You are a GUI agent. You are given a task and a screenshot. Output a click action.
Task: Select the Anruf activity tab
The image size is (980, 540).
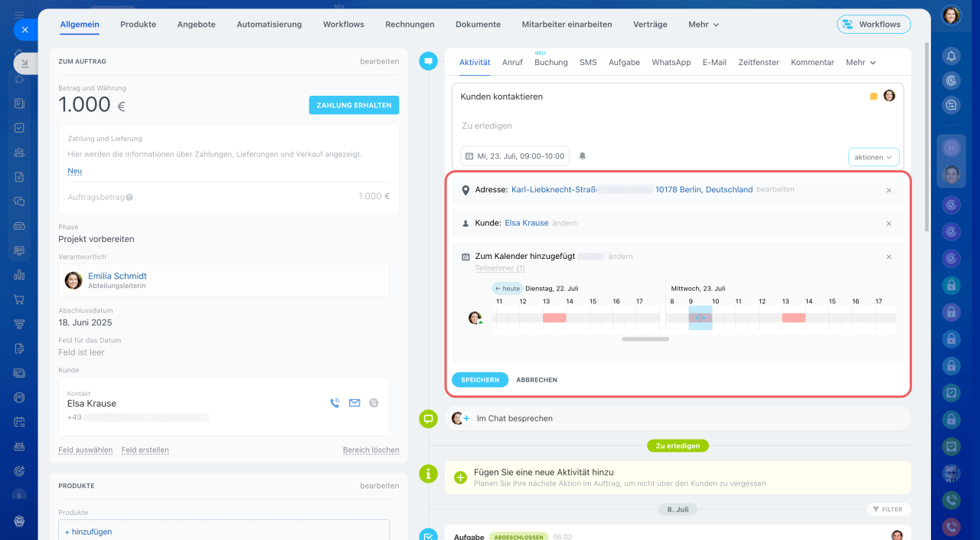click(x=512, y=62)
